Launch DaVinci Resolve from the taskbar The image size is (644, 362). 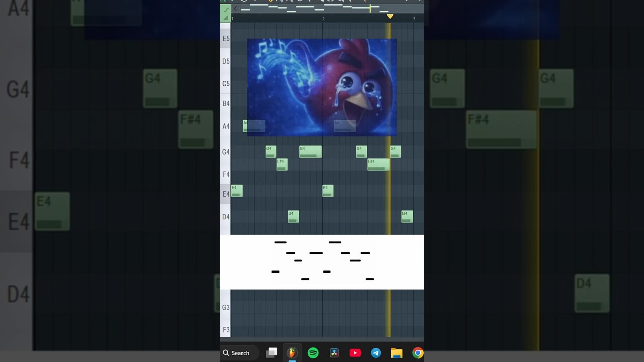(334, 353)
